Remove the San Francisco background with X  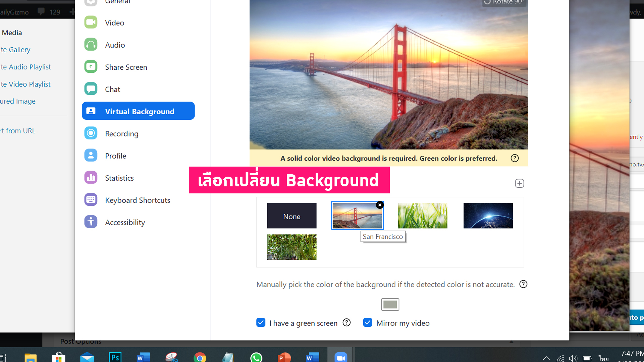[380, 205]
